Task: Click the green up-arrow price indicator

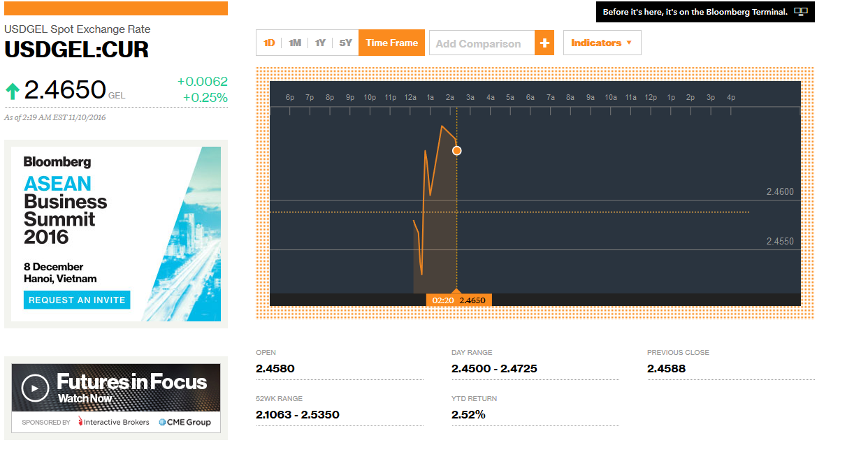Action: click(12, 91)
